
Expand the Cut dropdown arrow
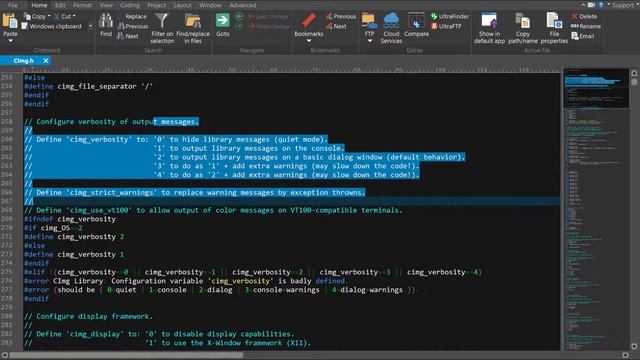click(74, 16)
